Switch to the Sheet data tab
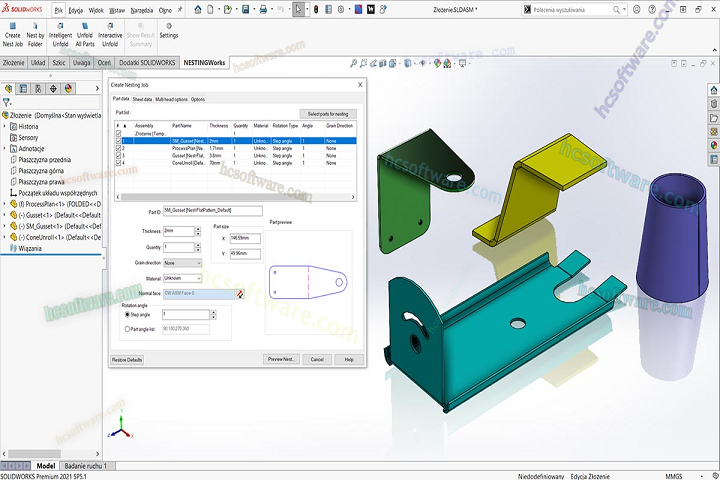 (x=142, y=100)
